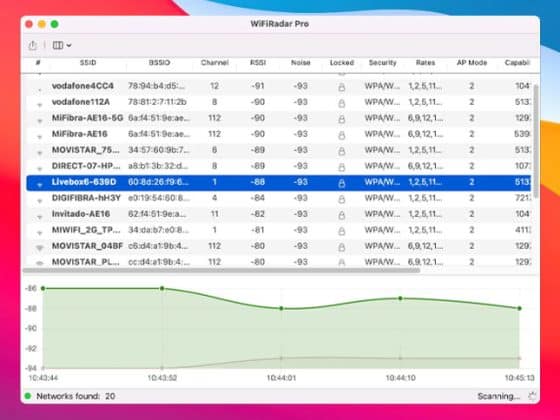Screen dimensions: 560x420
Task: Click the lock icon in DIGIFIBRA-hH3Y row
Action: click(x=341, y=199)
